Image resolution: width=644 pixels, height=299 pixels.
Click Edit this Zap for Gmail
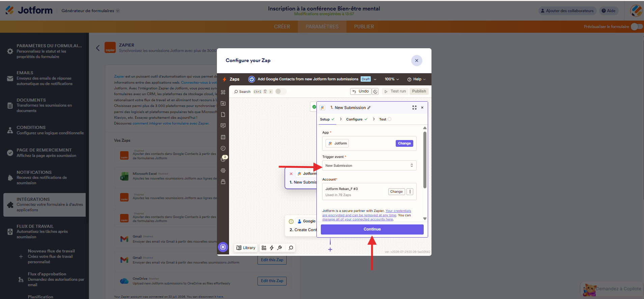[x=272, y=260]
